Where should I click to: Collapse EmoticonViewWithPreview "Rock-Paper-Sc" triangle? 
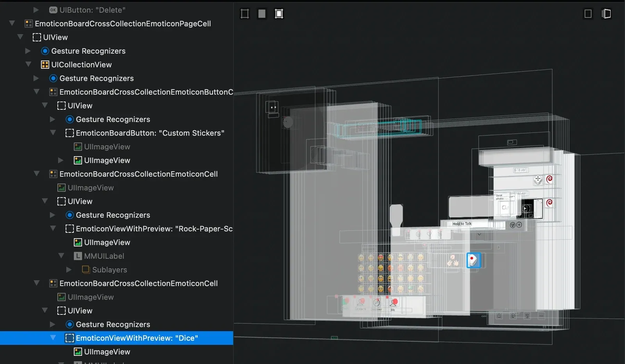click(x=53, y=228)
